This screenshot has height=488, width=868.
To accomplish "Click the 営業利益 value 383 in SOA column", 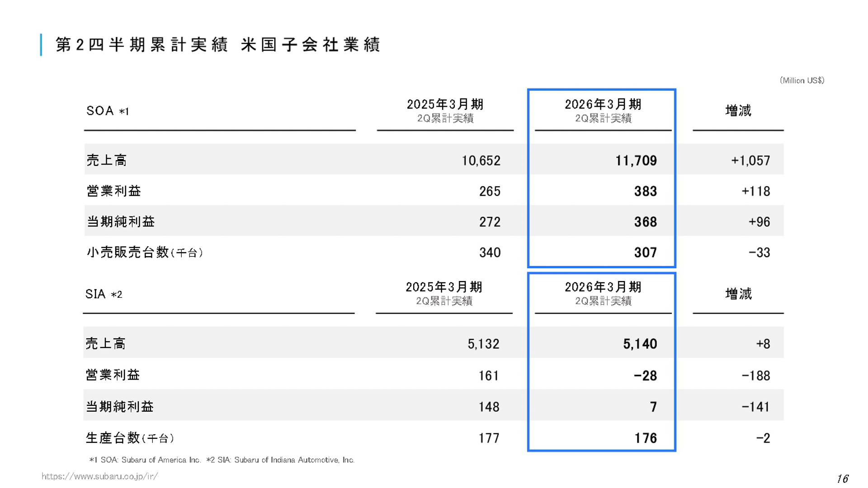I will pos(645,191).
